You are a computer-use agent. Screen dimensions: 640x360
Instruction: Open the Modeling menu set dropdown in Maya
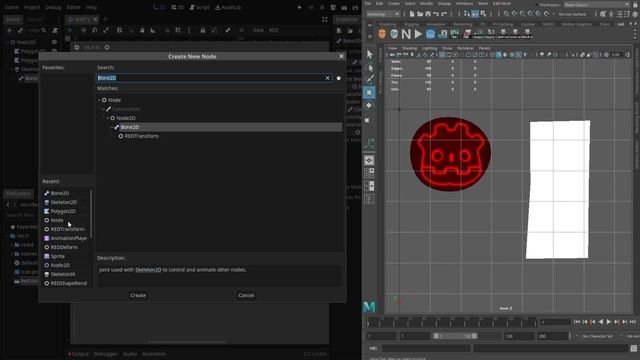coord(383,14)
